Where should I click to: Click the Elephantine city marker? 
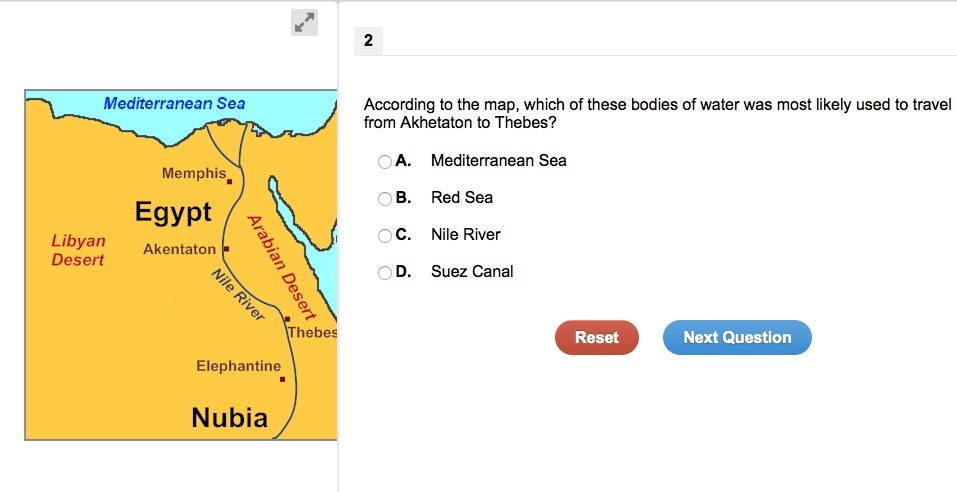click(283, 380)
